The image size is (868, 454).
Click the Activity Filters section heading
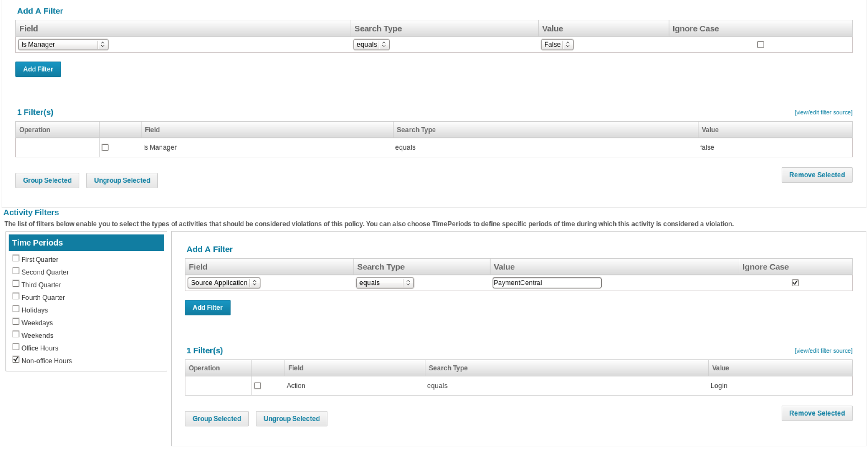pos(31,213)
